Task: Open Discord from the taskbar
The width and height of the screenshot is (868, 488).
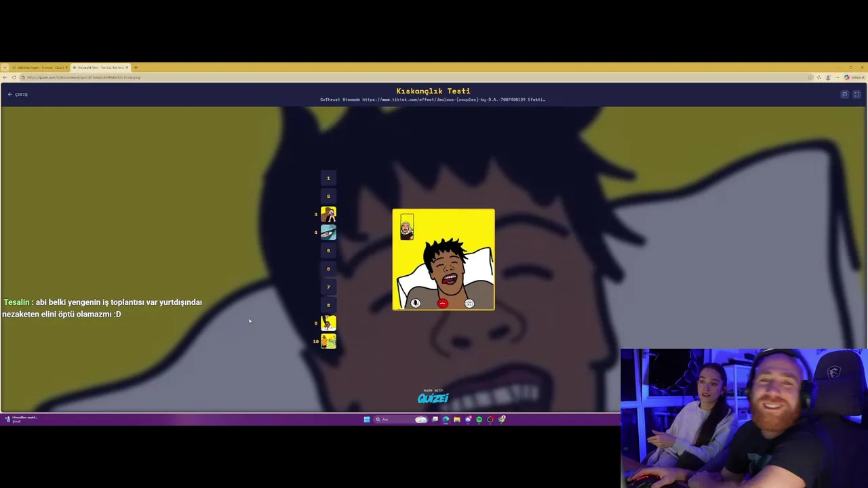Action: pyautogui.click(x=468, y=420)
